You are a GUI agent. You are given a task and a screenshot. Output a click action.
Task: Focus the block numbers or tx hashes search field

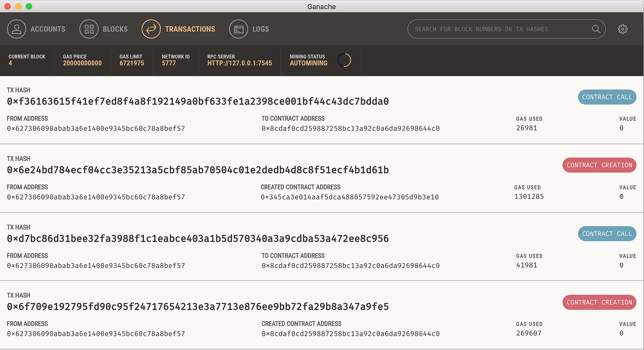[x=507, y=29]
